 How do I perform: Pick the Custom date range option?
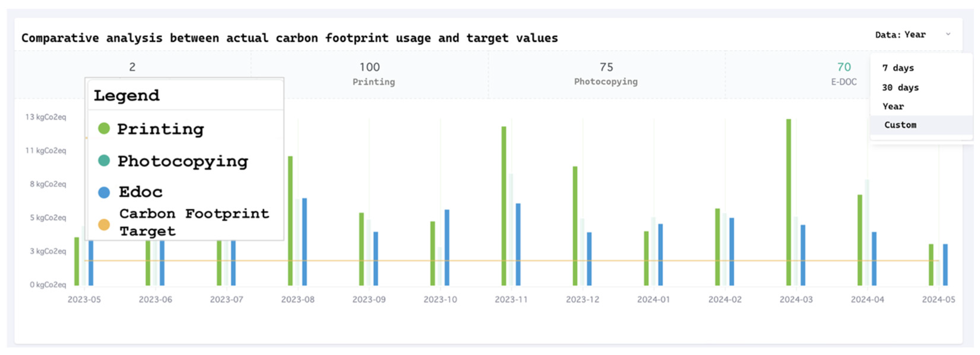click(900, 125)
